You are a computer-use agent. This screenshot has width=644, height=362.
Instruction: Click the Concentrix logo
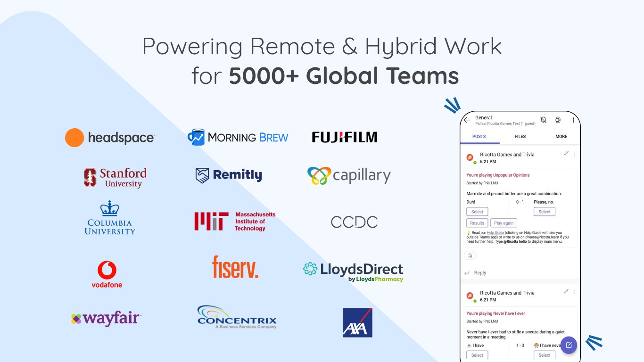237,317
